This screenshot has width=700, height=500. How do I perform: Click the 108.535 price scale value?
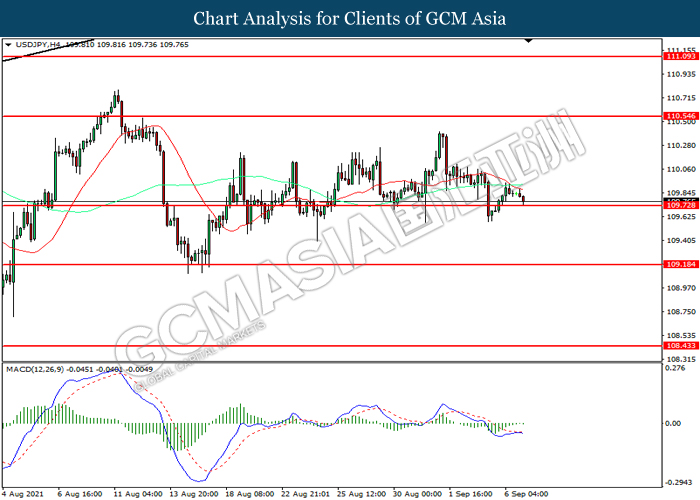point(681,335)
